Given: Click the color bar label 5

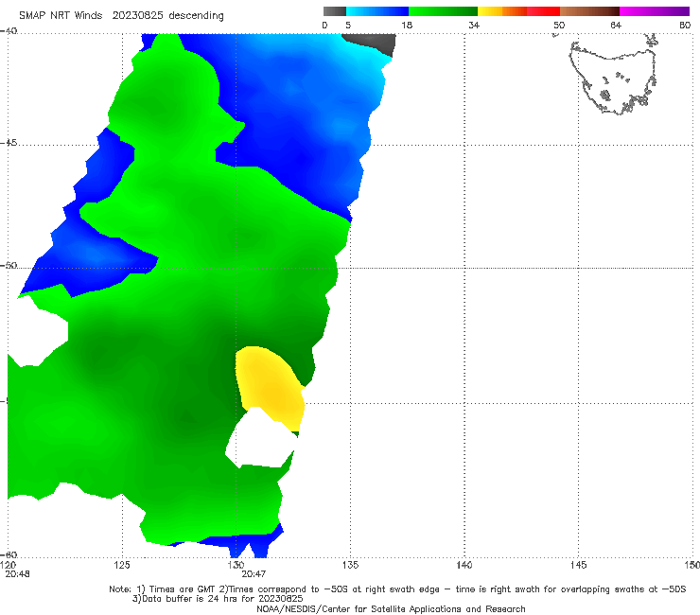Looking at the screenshot, I should tap(348, 25).
